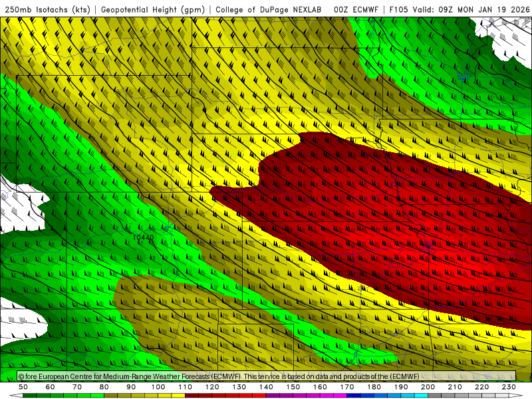Click the "80" color scale label
The width and height of the screenshot is (532, 399).
104,387
